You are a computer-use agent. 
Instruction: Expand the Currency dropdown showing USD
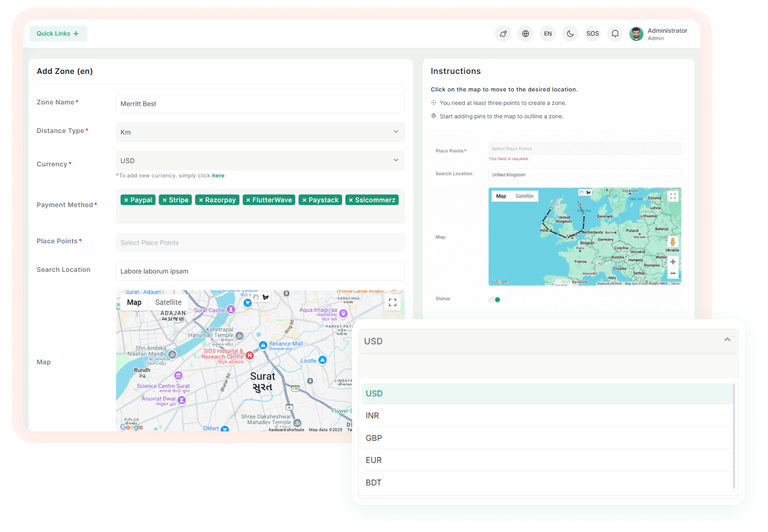click(x=260, y=161)
